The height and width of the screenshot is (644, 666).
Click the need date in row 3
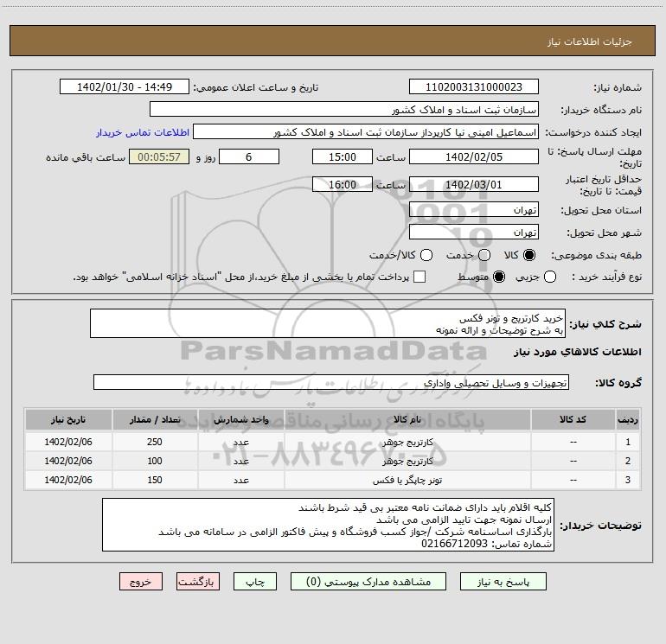click(68, 480)
